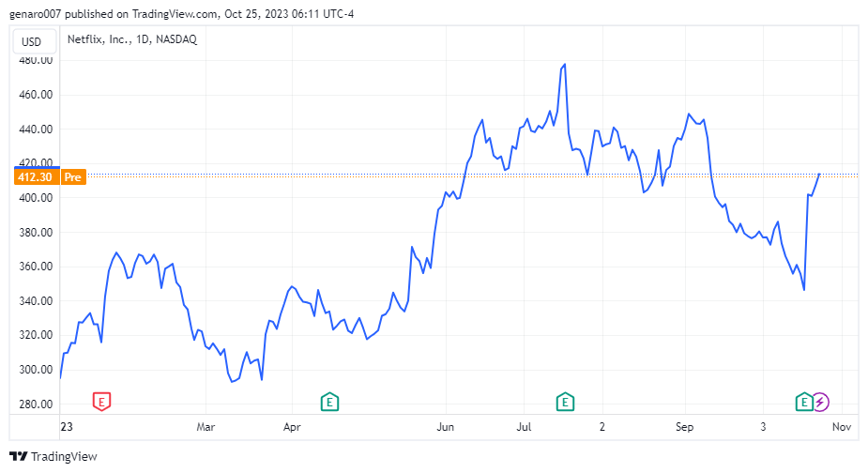Click the October green earnings E marker

(804, 402)
